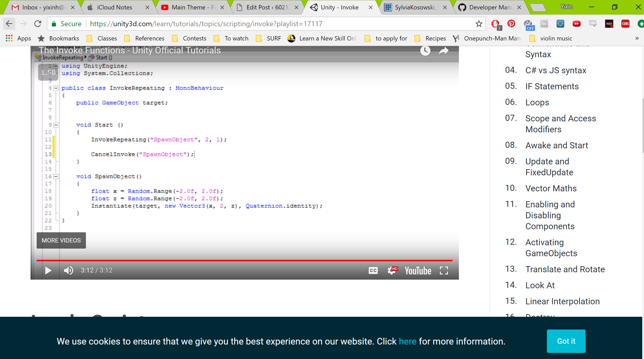
Task: Click the MORE VIDEOS button
Action: 61,240
